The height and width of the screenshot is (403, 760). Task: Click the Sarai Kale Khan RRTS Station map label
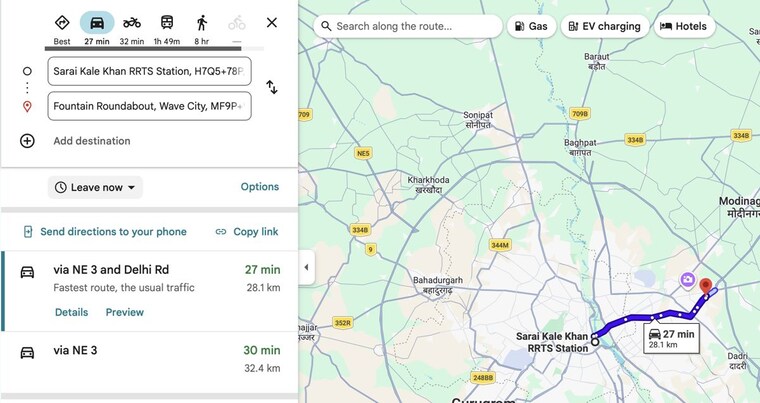552,342
